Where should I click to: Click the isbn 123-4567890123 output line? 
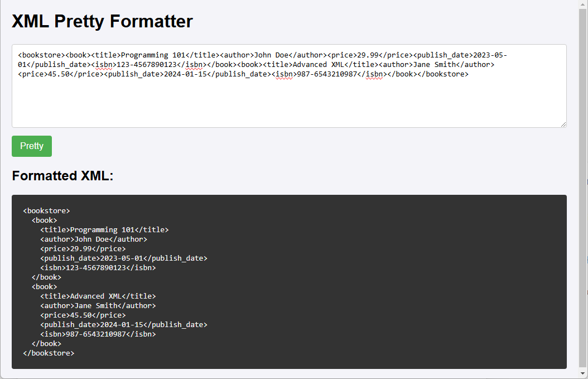[98, 267]
